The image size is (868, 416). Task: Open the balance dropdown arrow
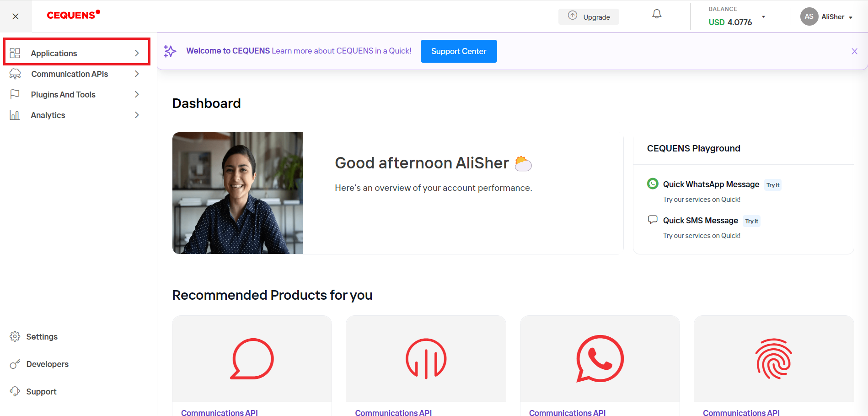pos(763,17)
